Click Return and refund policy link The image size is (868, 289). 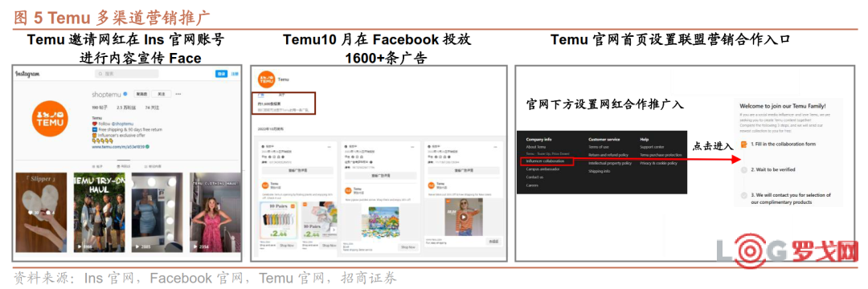(608, 155)
